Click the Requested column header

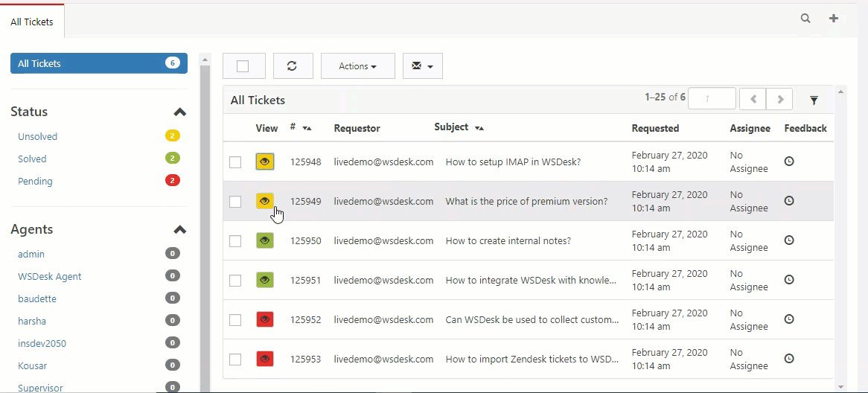(655, 129)
